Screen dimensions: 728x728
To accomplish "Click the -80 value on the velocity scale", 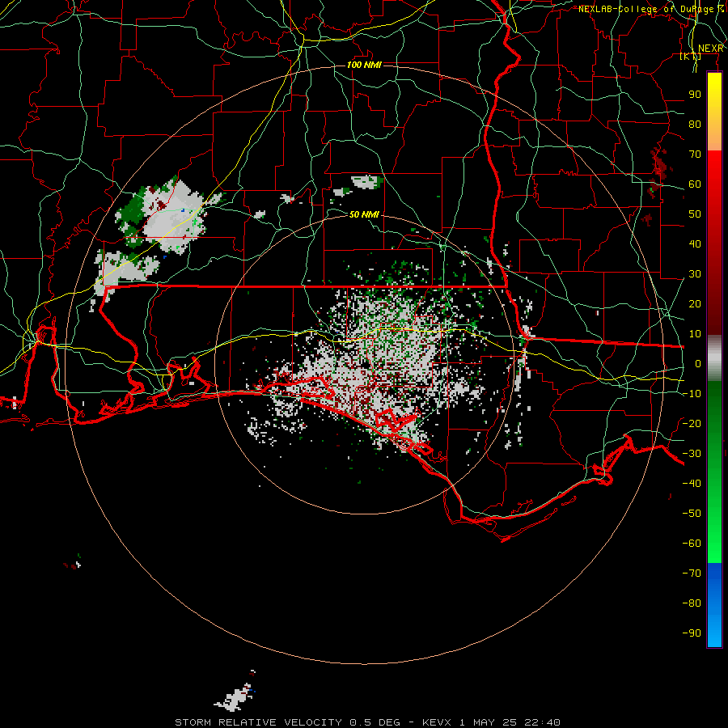I will click(x=692, y=603).
